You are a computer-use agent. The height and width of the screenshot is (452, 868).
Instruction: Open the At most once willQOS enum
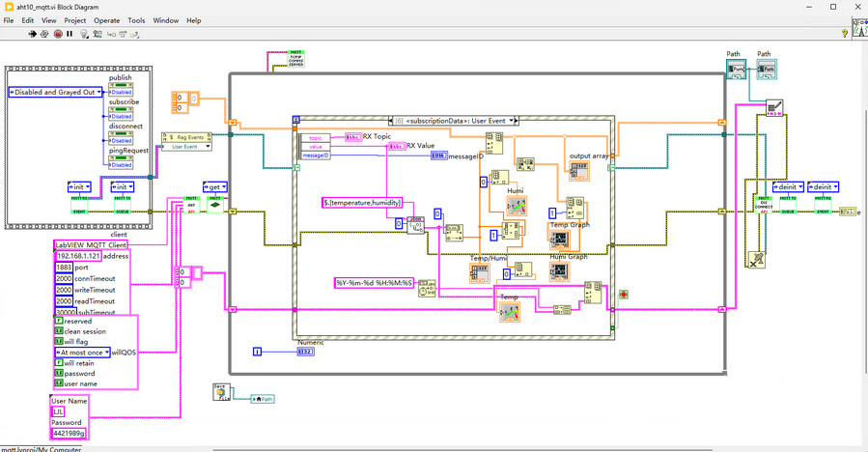(82, 353)
